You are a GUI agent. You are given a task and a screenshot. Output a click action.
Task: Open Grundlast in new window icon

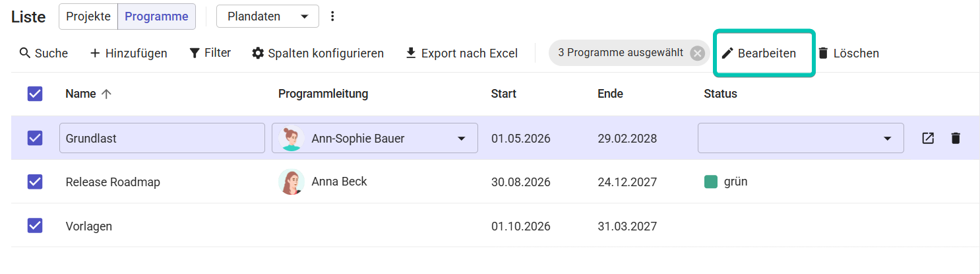point(928,138)
